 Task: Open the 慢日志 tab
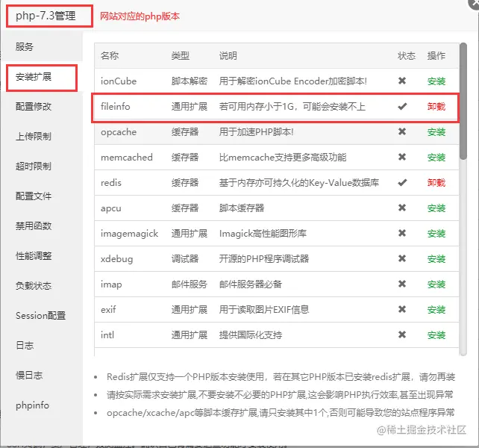coord(42,376)
